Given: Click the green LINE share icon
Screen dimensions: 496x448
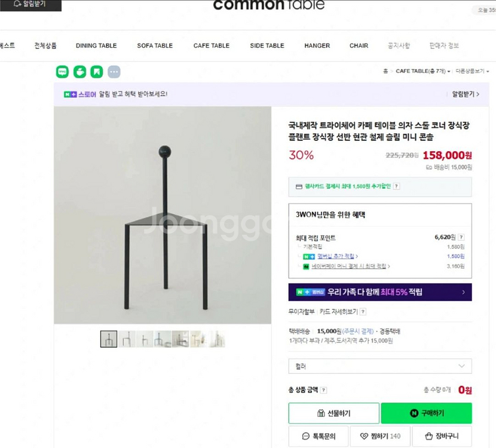Looking at the screenshot, I should [x=62, y=72].
